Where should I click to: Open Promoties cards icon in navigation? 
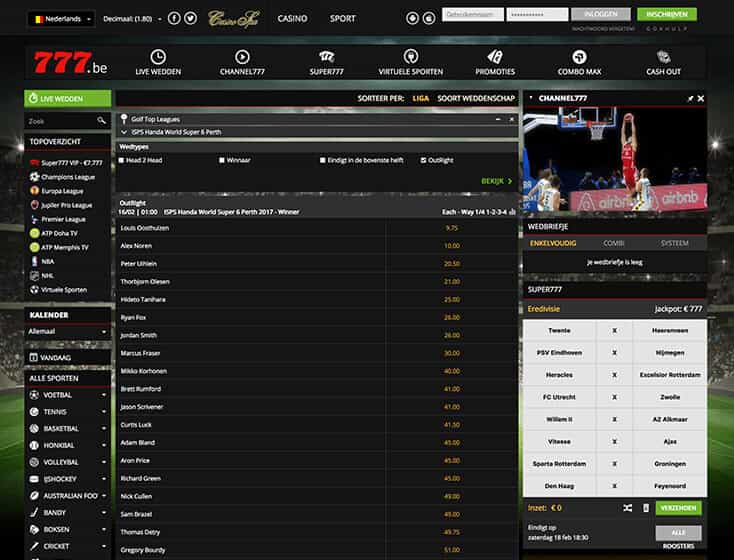point(495,57)
